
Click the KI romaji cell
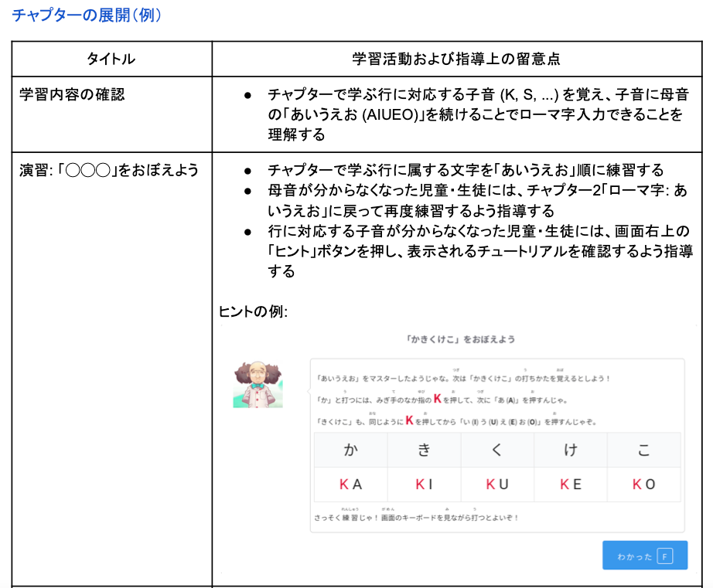[425, 484]
